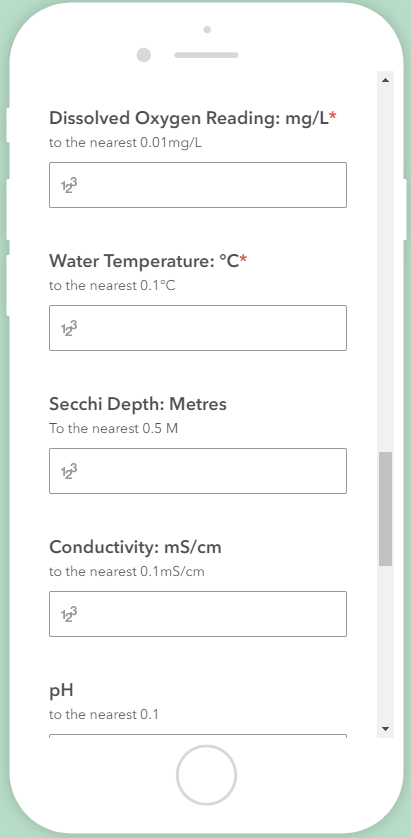Click the 123 icon in Water Temperature field
411x838 pixels.
coord(69,328)
